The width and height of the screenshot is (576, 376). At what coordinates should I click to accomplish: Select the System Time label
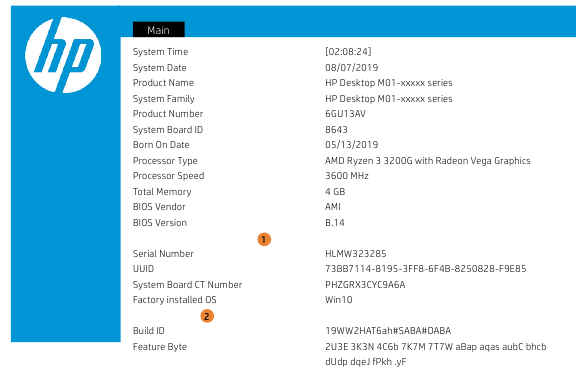161,52
